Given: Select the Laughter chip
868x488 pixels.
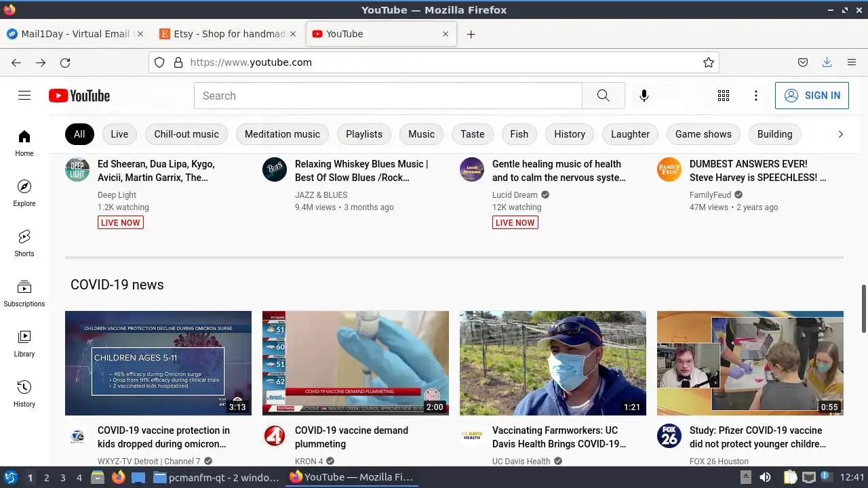Looking at the screenshot, I should click(630, 134).
